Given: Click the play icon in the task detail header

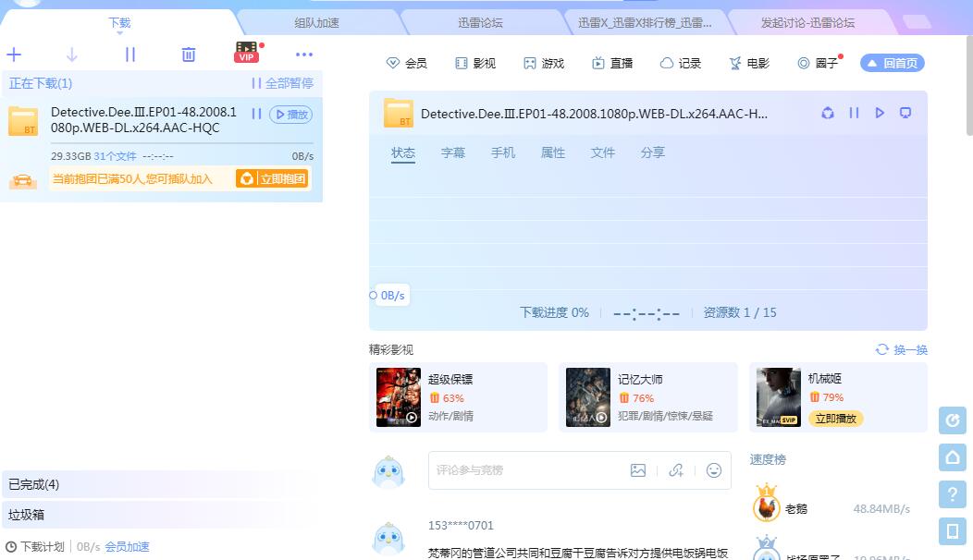Looking at the screenshot, I should coord(880,113).
